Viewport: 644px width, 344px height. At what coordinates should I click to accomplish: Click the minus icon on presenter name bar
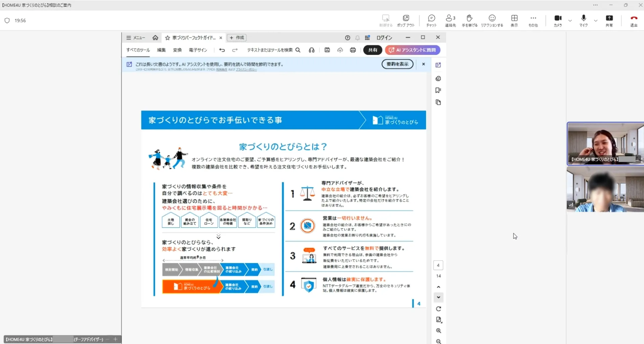click(107, 339)
